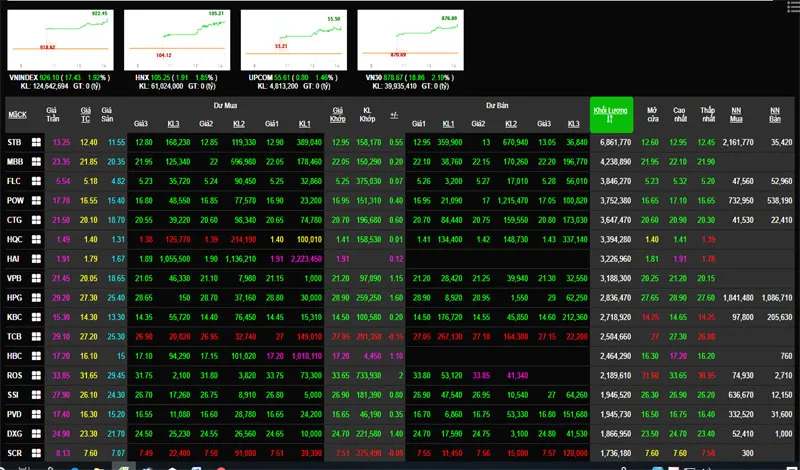Open the UPCOM intraday chart
Image resolution: width=800 pixels, height=470 pixels.
pyautogui.click(x=294, y=40)
